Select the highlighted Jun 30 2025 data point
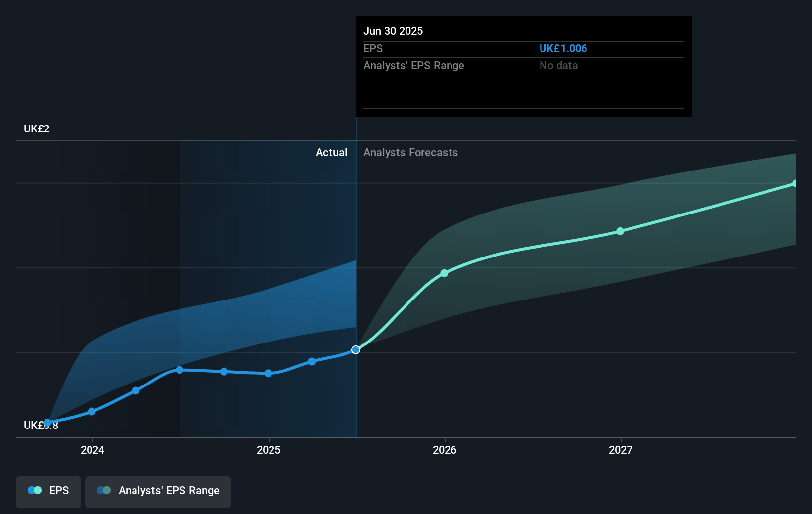 coord(356,350)
